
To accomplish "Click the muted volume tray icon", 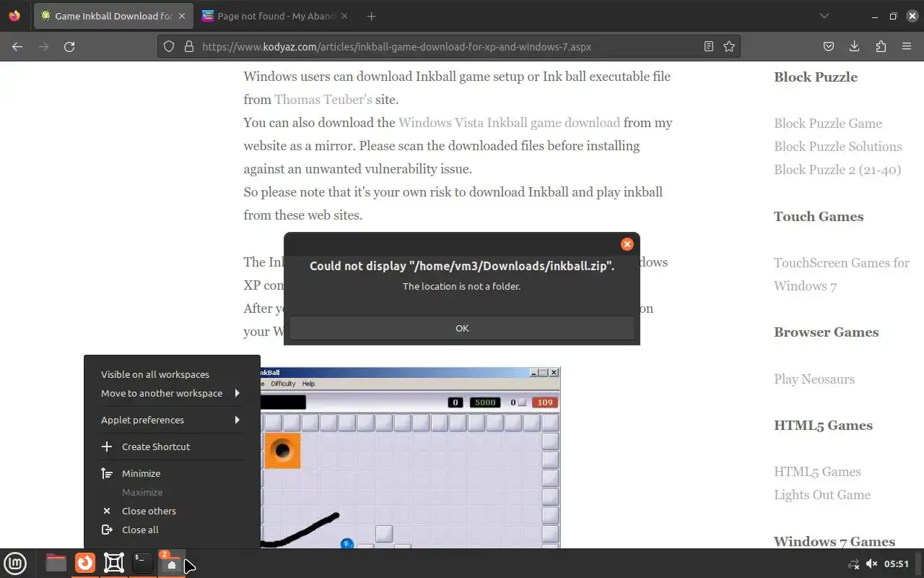I will (871, 564).
